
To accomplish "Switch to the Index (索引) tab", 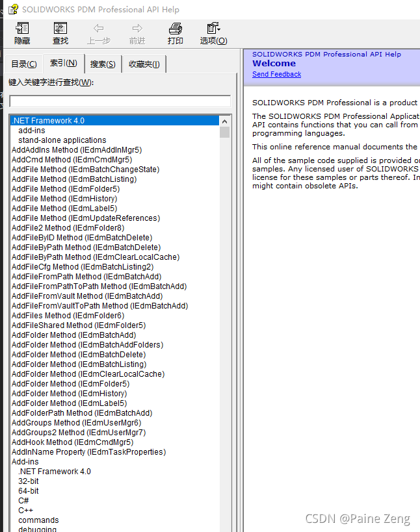I will 64,63.
